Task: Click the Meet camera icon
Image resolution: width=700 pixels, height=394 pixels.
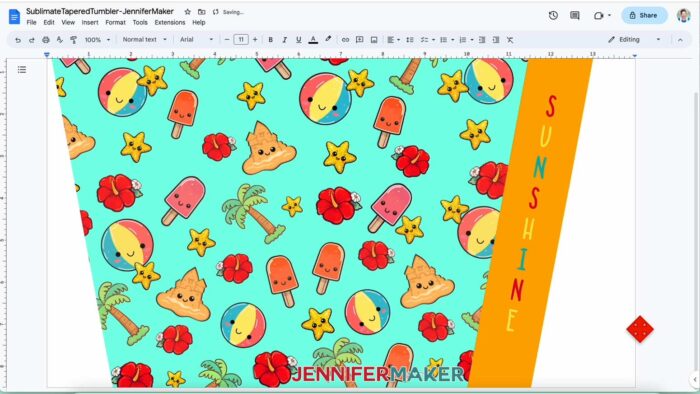Action: click(x=598, y=16)
